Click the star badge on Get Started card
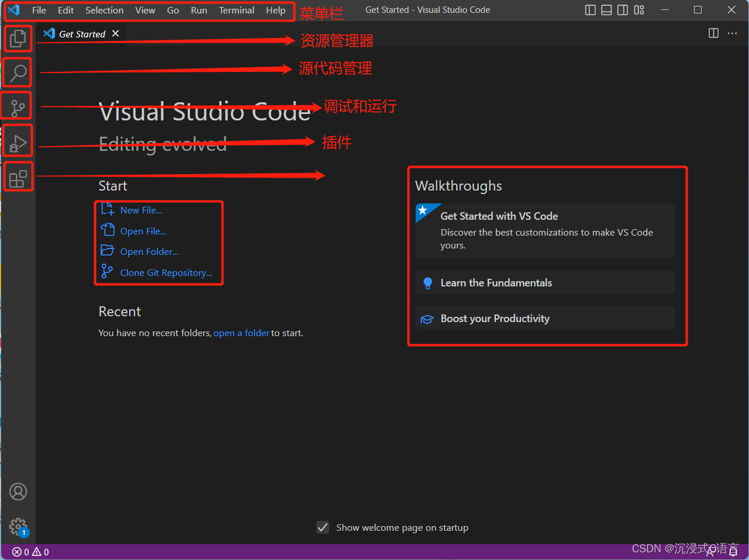Viewport: 749px width, 560px height. tap(423, 210)
